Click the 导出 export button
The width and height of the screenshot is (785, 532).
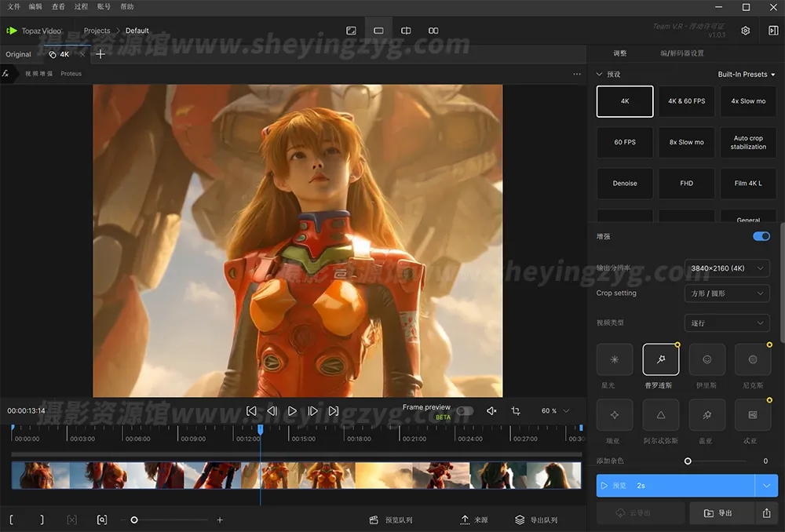click(x=717, y=513)
